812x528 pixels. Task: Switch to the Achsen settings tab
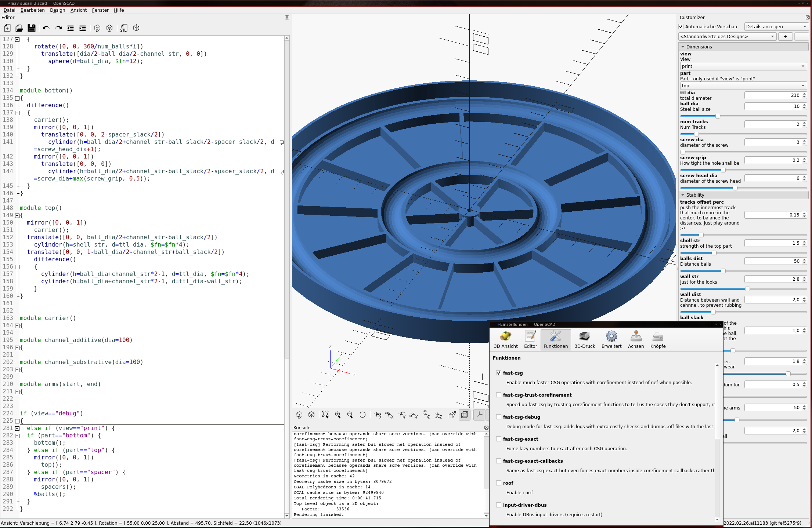636,339
